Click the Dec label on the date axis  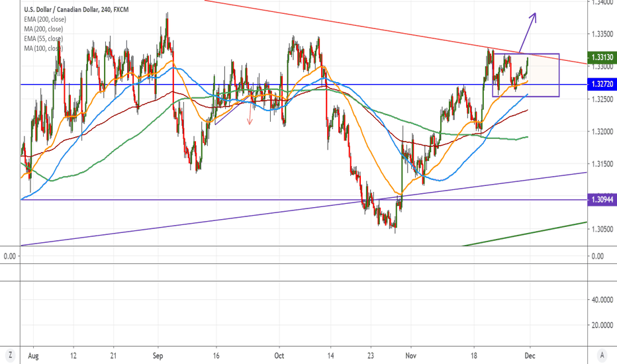click(530, 355)
